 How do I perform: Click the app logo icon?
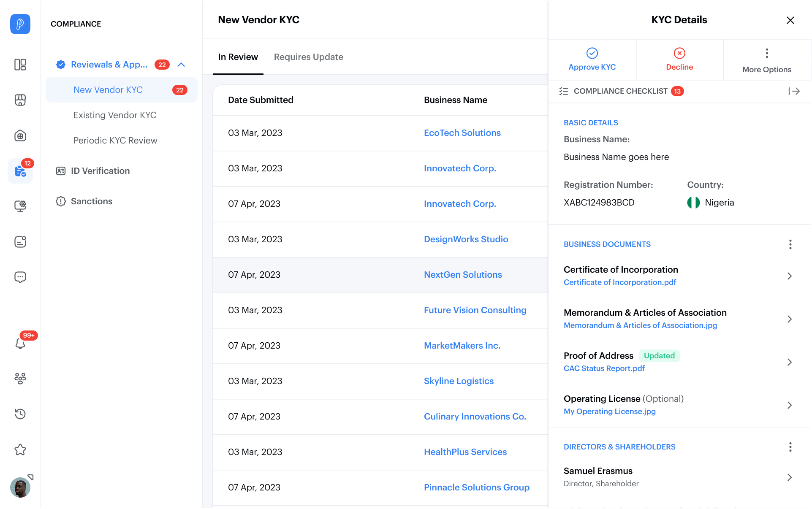(x=20, y=24)
